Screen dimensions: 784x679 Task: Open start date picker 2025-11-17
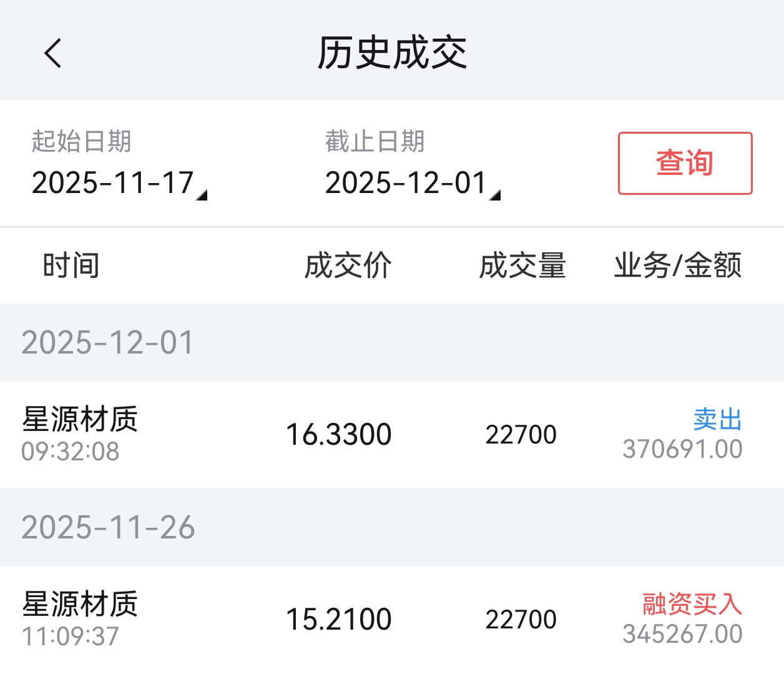point(112,184)
